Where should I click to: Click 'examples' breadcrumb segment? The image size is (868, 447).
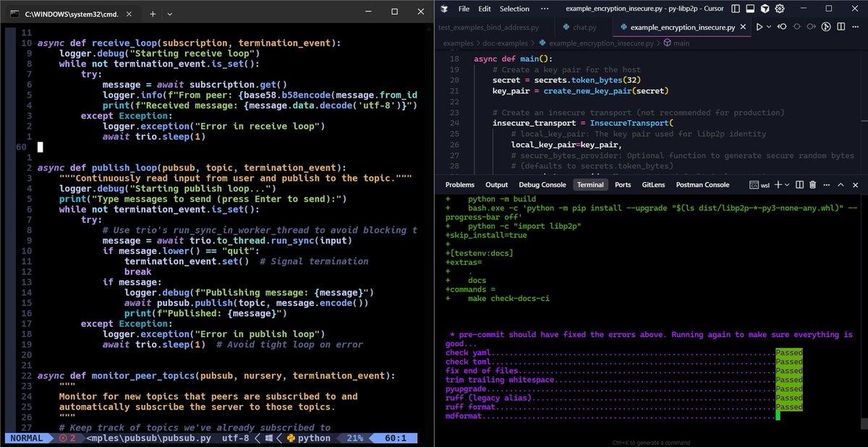459,43
